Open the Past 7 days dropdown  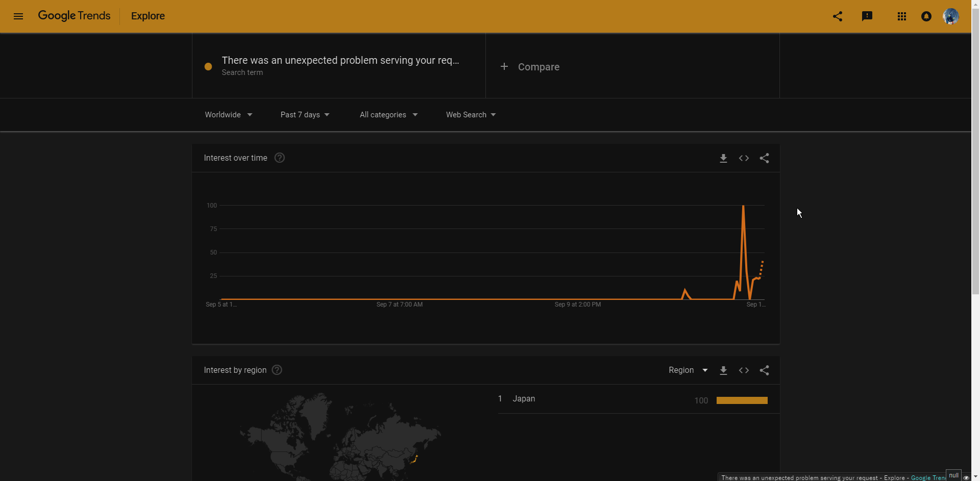305,115
